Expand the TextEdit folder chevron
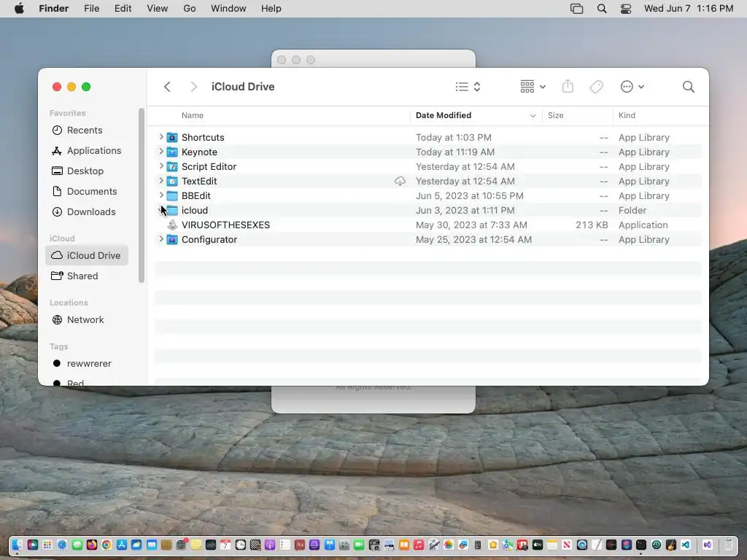Image resolution: width=747 pixels, height=560 pixels. click(161, 181)
